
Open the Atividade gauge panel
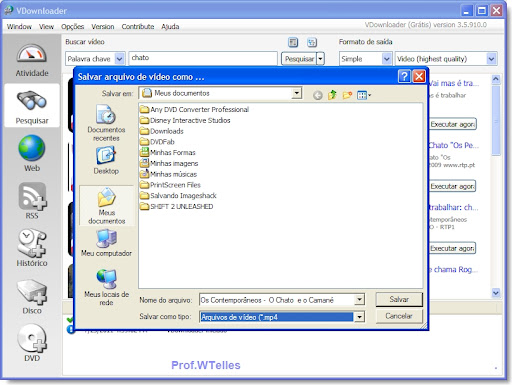(32, 60)
